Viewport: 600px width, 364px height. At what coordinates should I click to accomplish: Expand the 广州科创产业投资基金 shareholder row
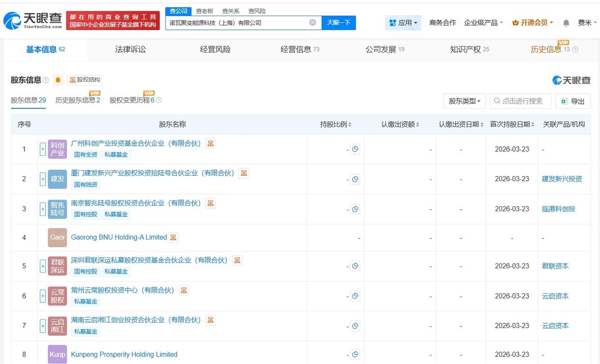pyautogui.click(x=43, y=149)
